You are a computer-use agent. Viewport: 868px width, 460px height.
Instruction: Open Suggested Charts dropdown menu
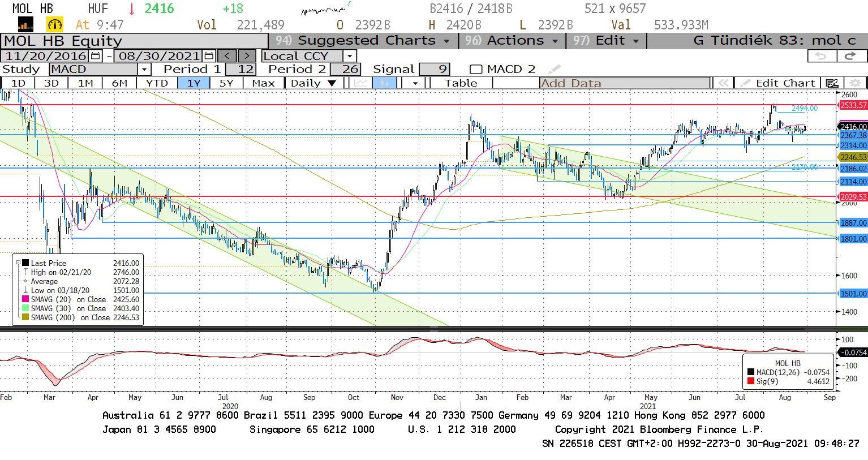click(x=363, y=41)
